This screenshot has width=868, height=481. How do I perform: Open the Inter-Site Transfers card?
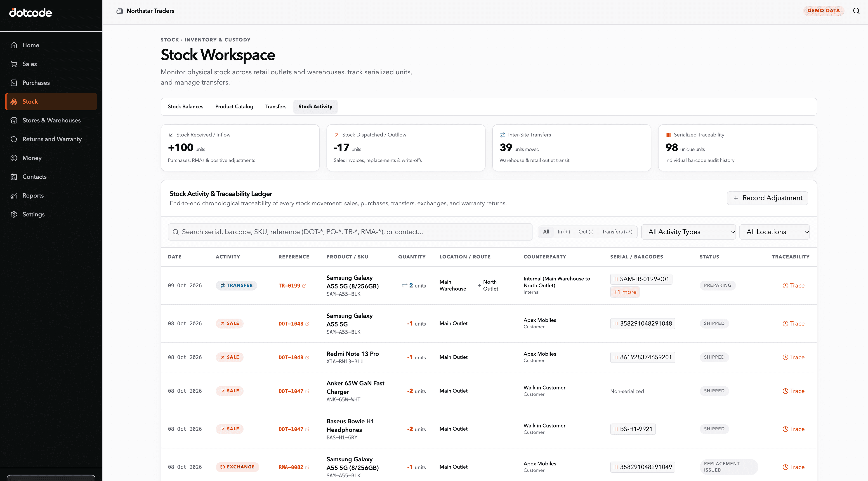click(571, 148)
